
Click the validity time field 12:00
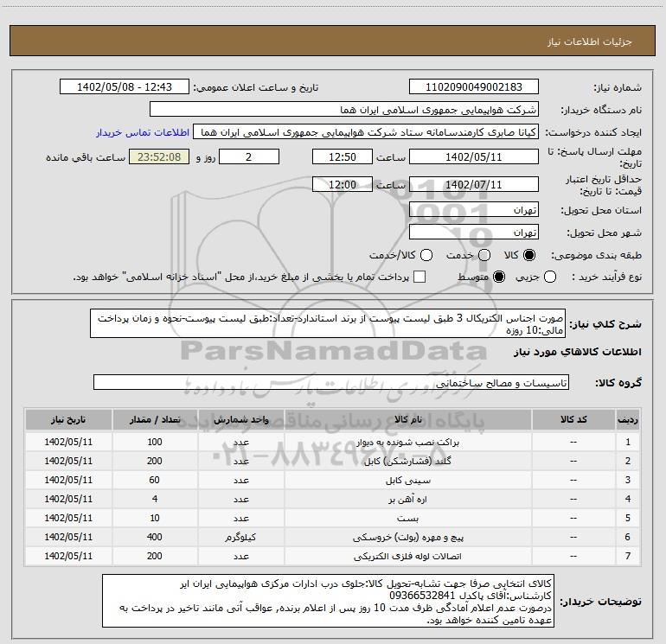(x=343, y=184)
